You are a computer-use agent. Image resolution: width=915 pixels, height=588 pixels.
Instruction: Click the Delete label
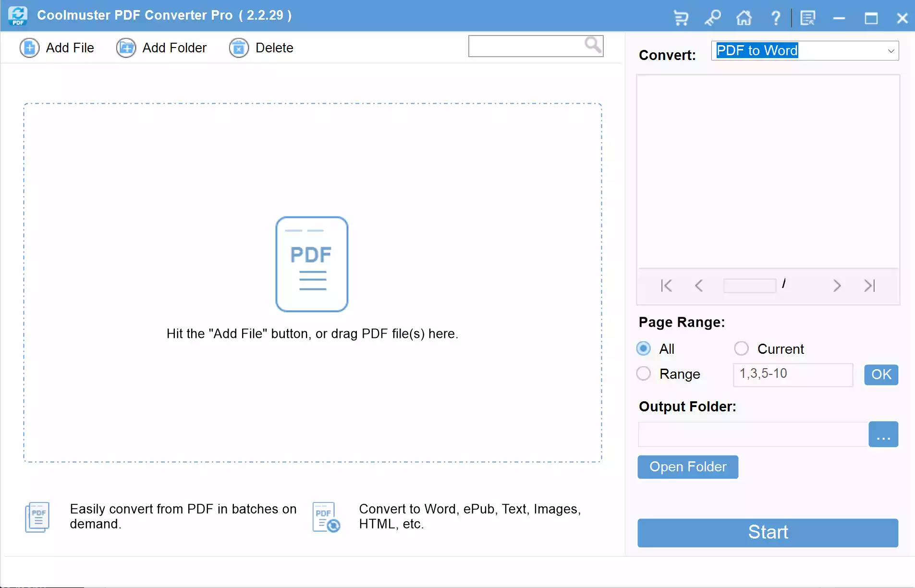click(x=274, y=48)
